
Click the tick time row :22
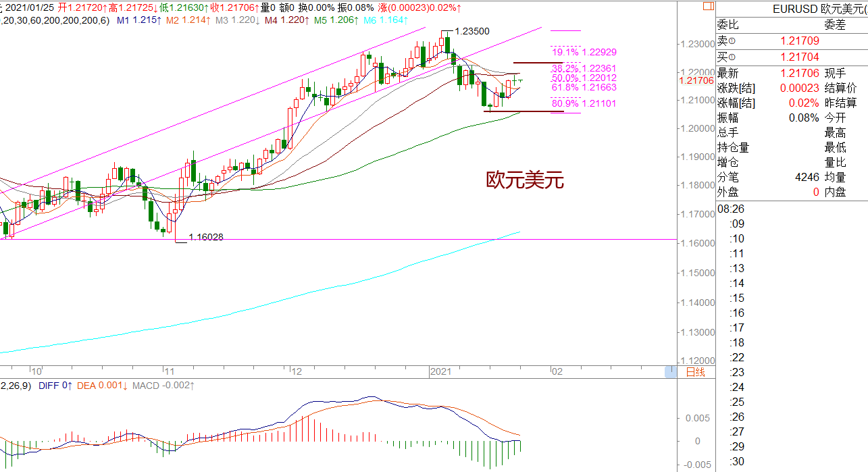point(737,358)
